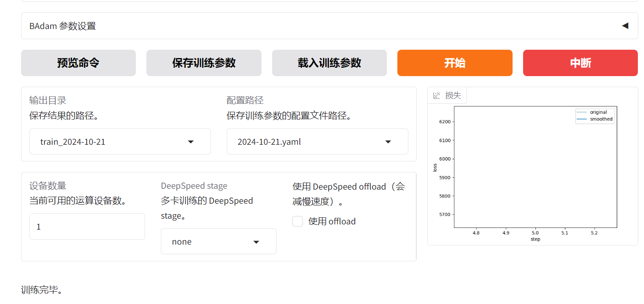Click the 训练完毕。 status message

(x=42, y=290)
